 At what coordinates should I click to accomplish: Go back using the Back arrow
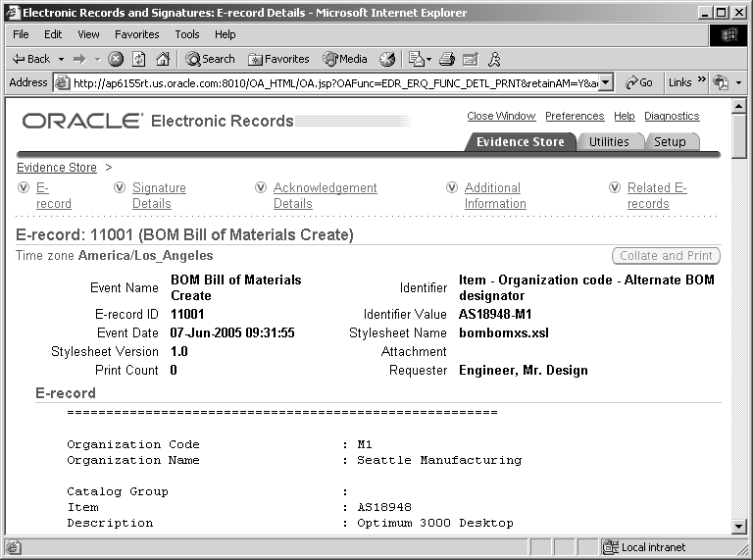[x=30, y=59]
